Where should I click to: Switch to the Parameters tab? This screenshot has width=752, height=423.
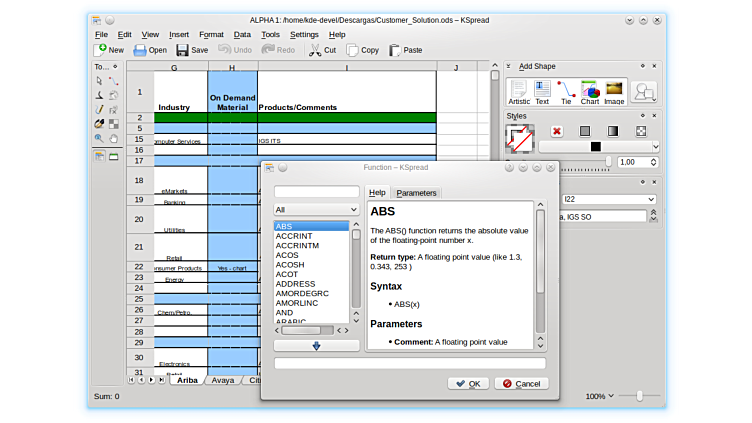(x=416, y=193)
